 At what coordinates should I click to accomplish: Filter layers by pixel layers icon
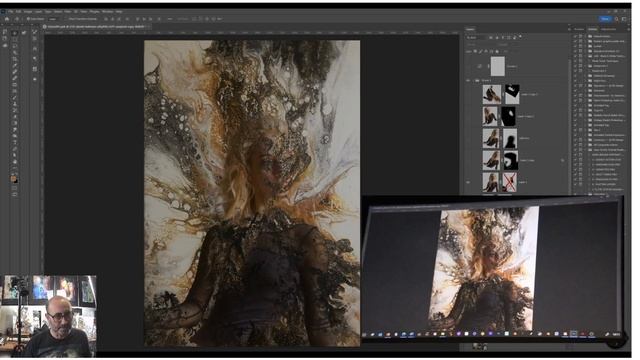491,38
